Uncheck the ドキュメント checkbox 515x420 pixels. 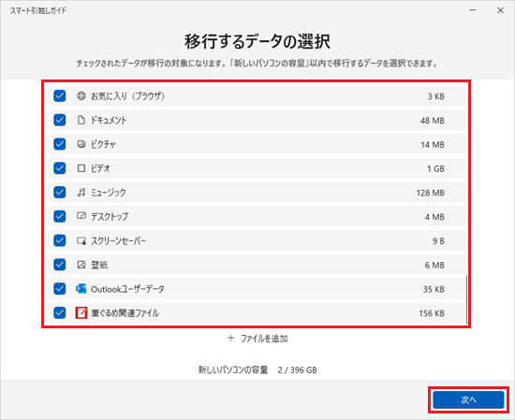[59, 120]
